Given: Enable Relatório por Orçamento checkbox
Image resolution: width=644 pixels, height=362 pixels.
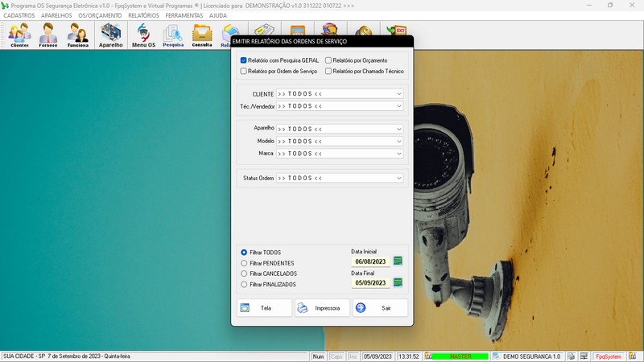Looking at the screenshot, I should click(328, 60).
